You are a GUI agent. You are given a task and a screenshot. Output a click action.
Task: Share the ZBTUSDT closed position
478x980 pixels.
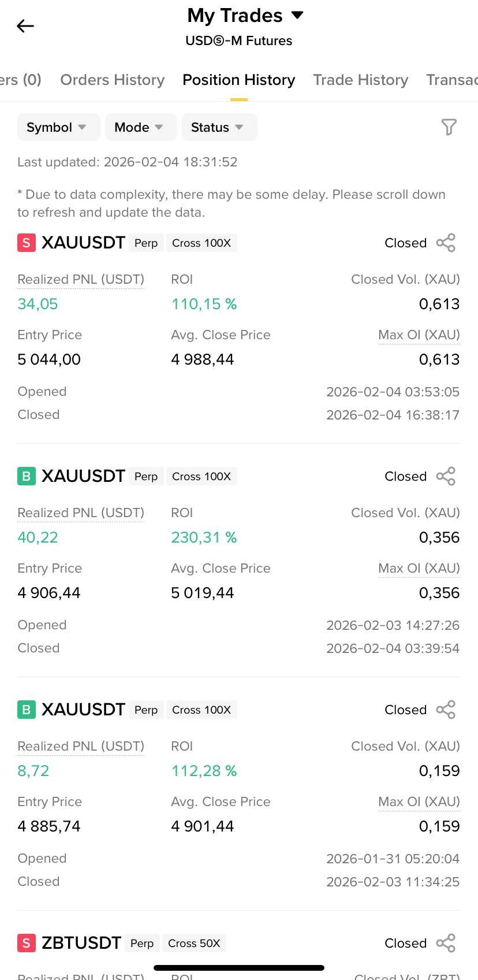point(446,944)
